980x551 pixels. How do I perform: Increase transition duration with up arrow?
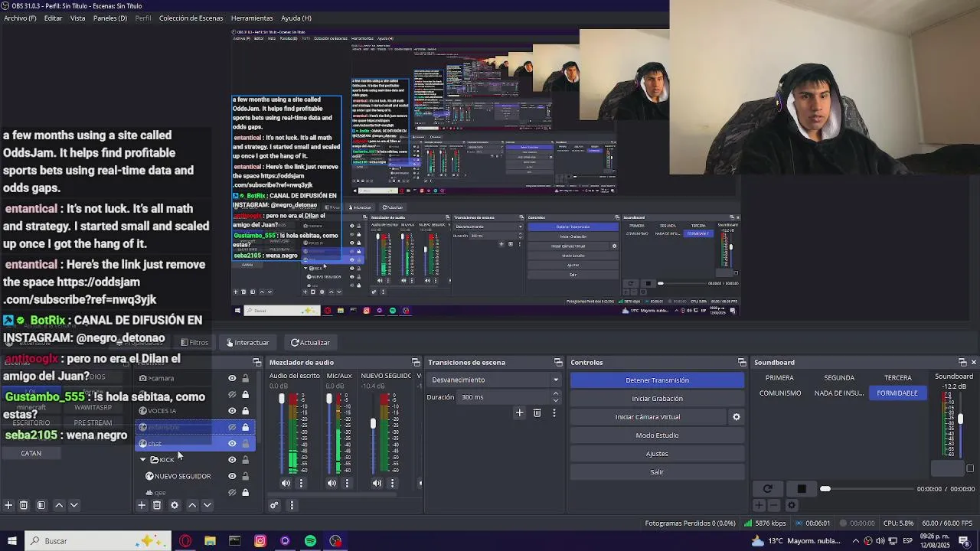coord(556,393)
